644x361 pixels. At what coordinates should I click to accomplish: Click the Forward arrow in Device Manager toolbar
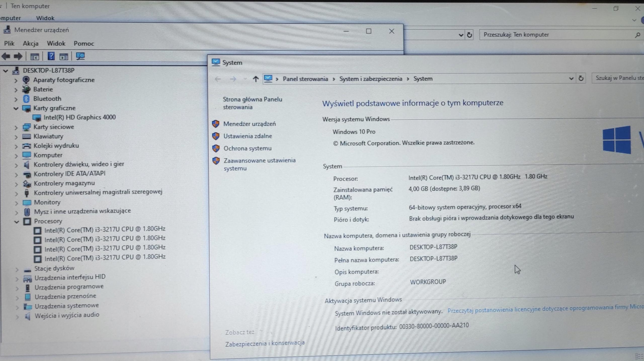(18, 56)
